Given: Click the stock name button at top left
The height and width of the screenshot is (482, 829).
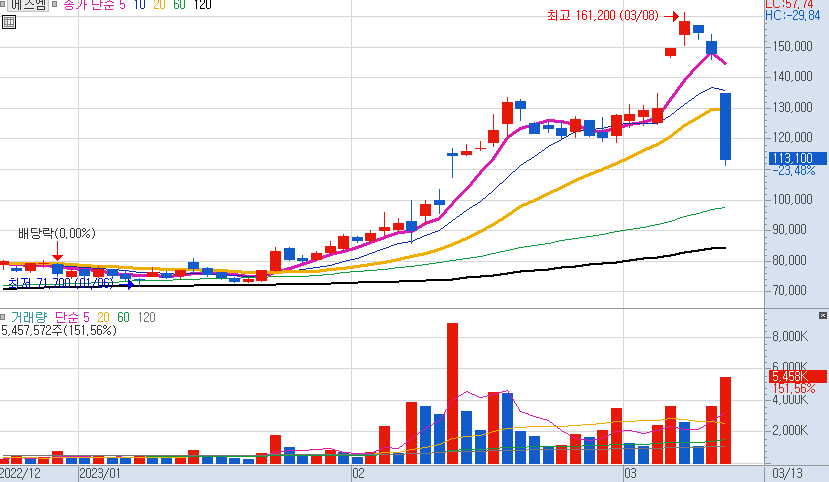Looking at the screenshot, I should coord(29,5).
